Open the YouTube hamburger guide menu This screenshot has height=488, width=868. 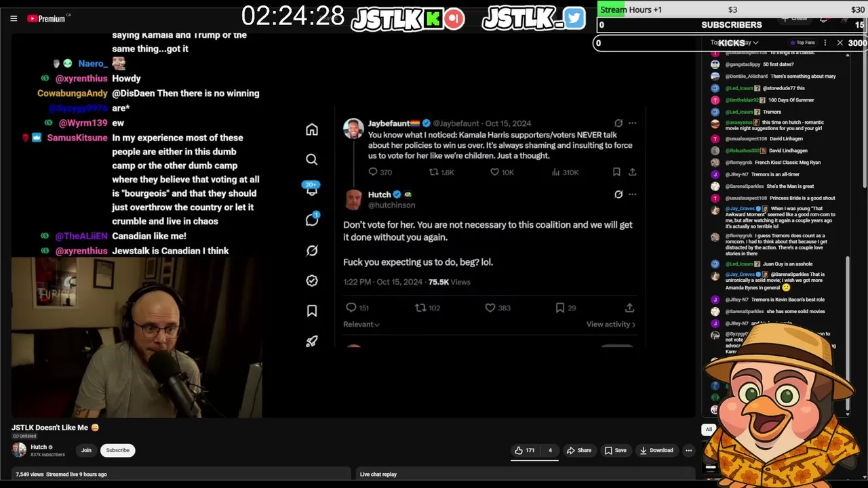(14, 18)
